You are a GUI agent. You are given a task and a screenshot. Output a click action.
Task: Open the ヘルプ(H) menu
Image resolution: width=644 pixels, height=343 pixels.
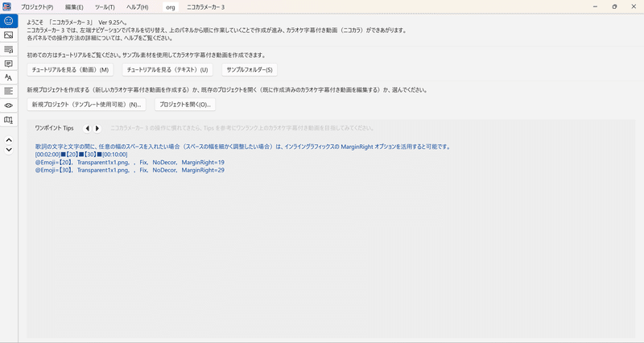click(137, 7)
